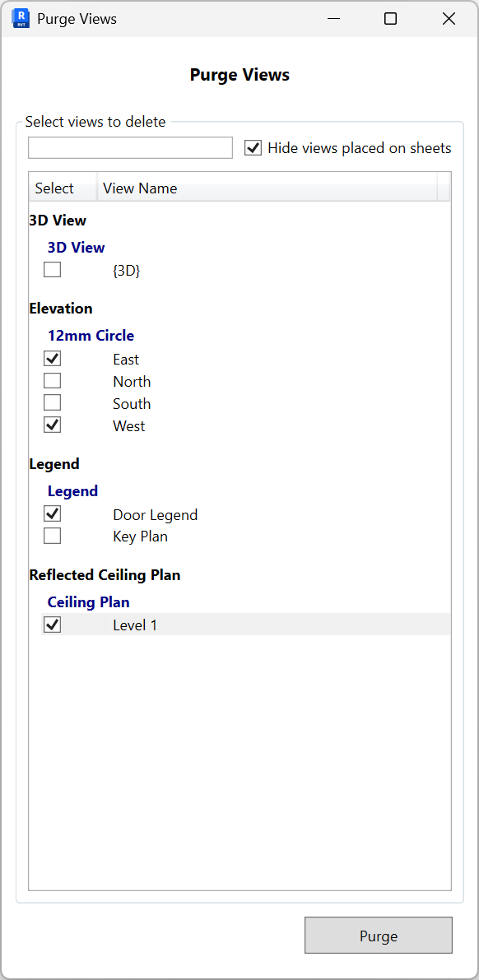Image resolution: width=479 pixels, height=980 pixels.
Task: Check the South elevation view
Action: (52, 402)
